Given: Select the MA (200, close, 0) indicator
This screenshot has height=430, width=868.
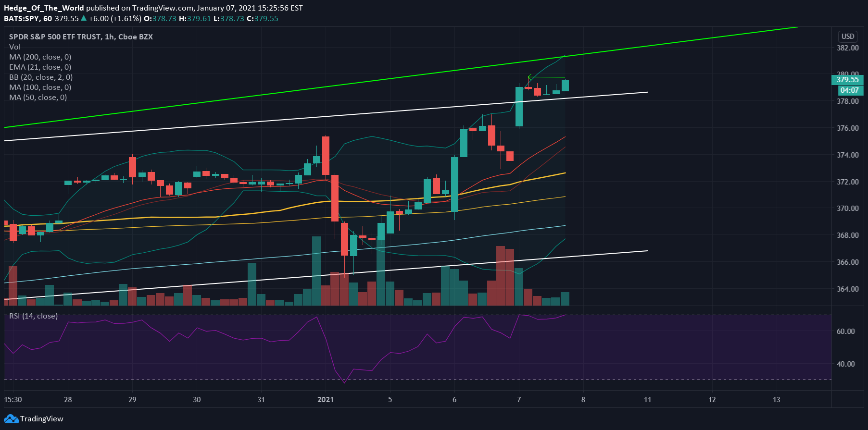Looking at the screenshot, I should pyautogui.click(x=40, y=57).
